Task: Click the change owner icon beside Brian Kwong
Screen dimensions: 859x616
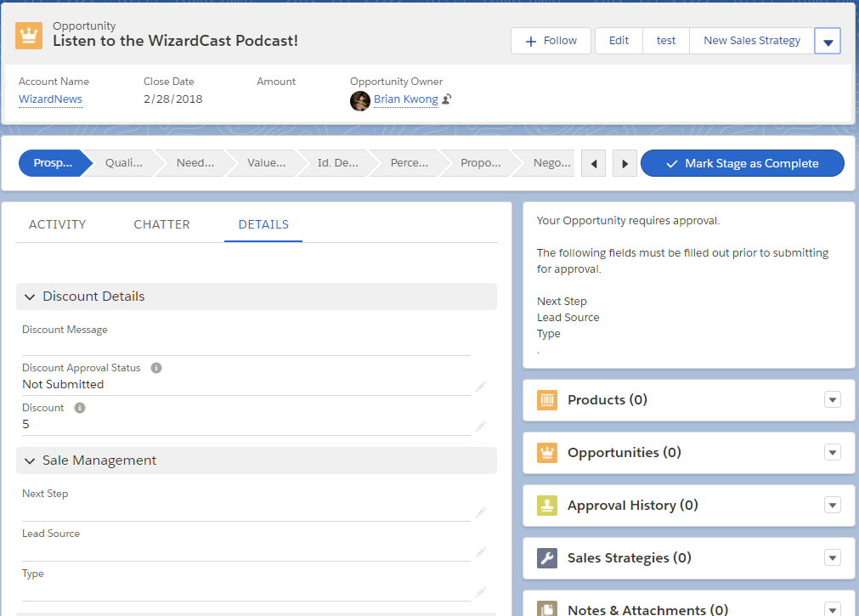Action: click(447, 99)
